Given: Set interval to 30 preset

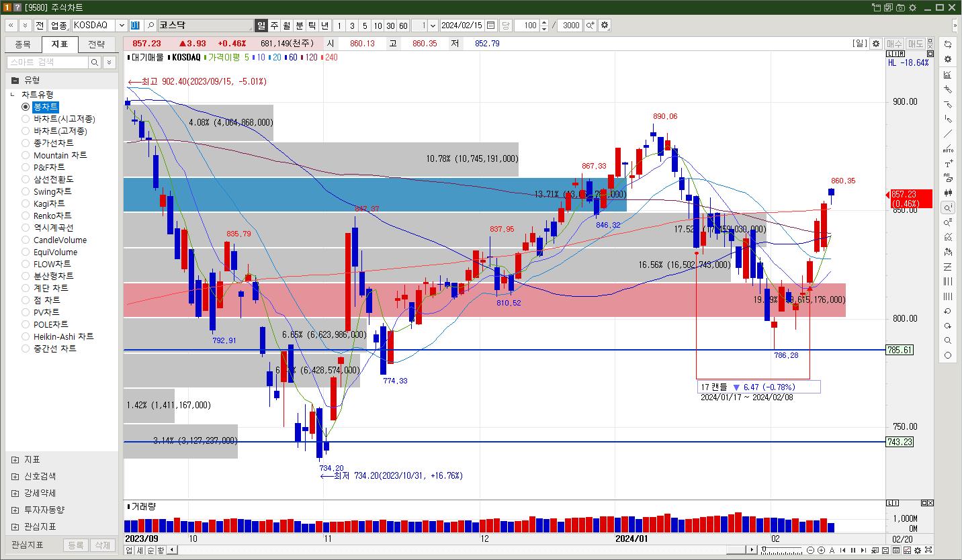Looking at the screenshot, I should coord(390,26).
